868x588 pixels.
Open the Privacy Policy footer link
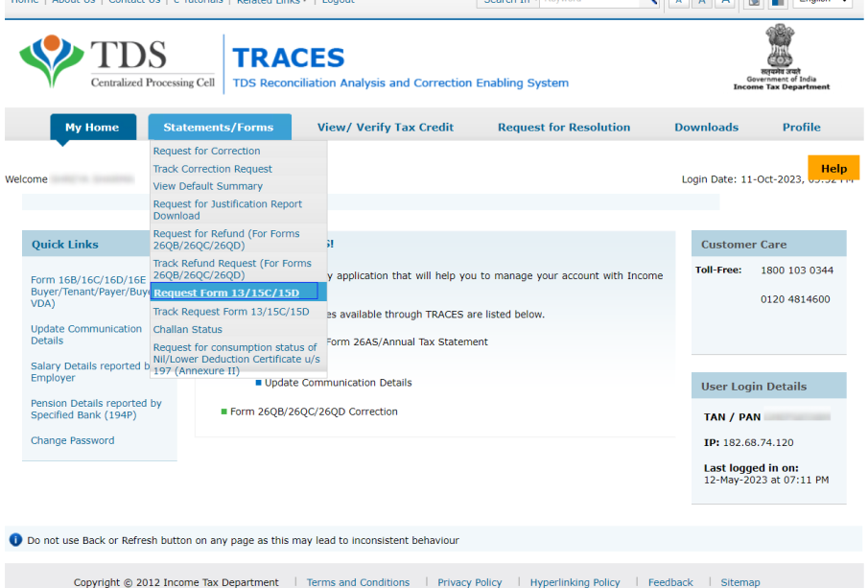coord(469,582)
